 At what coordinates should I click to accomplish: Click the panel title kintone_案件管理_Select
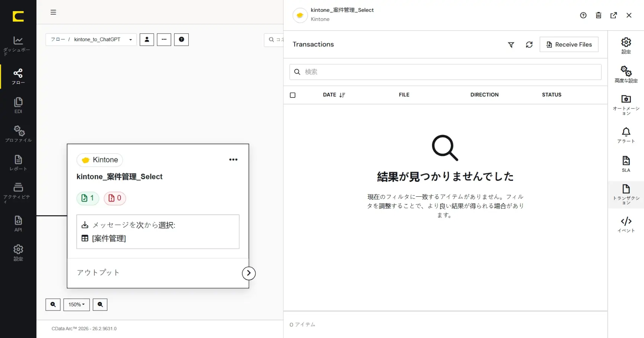pyautogui.click(x=342, y=10)
